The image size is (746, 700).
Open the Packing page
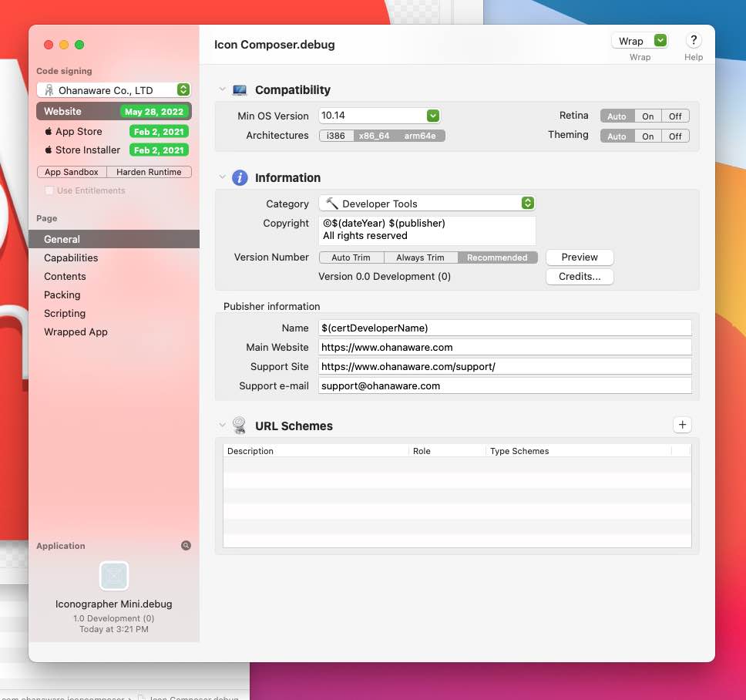(x=114, y=294)
